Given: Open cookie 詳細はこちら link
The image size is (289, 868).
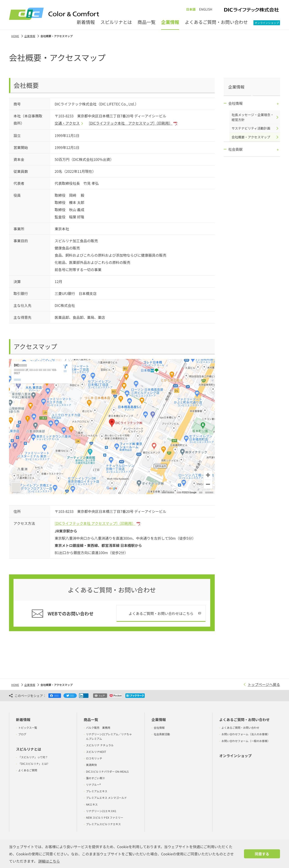Looking at the screenshot, I should point(49,861).
